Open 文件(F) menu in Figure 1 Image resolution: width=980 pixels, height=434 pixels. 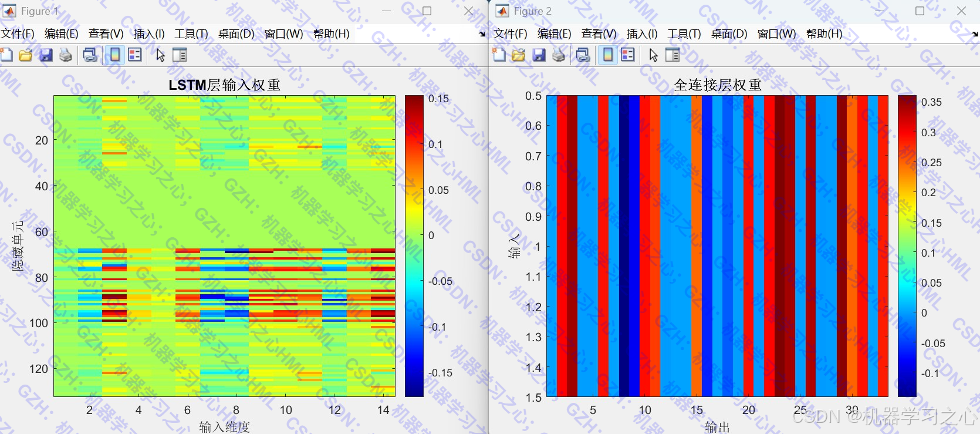(18, 34)
